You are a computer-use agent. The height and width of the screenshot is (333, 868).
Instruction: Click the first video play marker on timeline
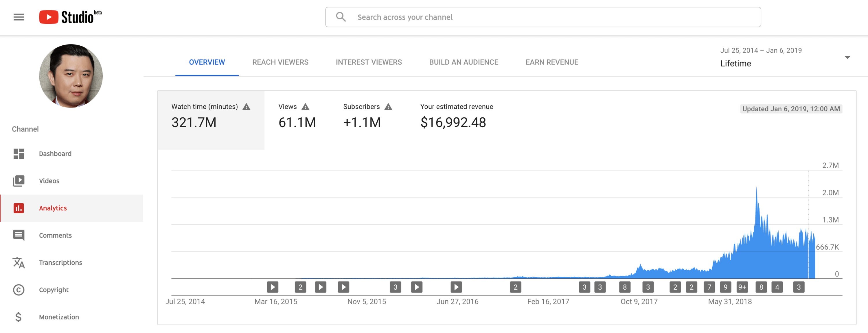click(273, 287)
